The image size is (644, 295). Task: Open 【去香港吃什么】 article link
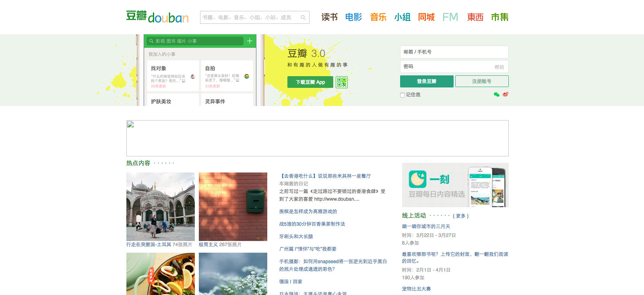pyautogui.click(x=325, y=176)
